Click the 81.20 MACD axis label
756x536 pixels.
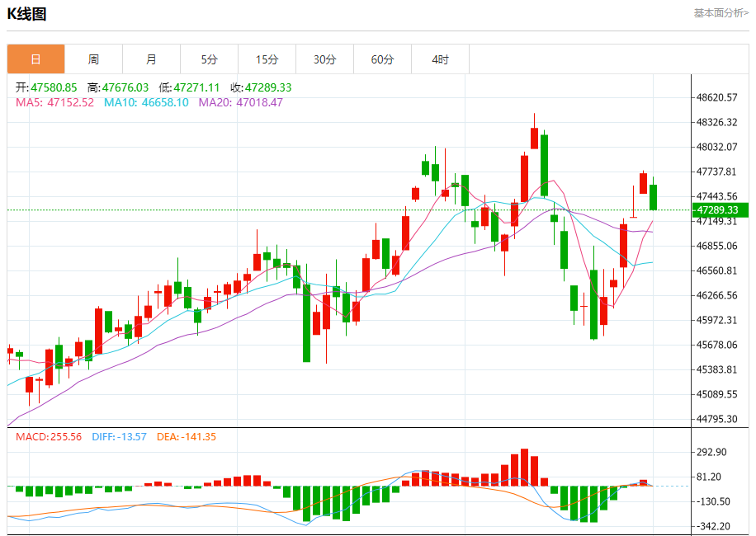709,477
